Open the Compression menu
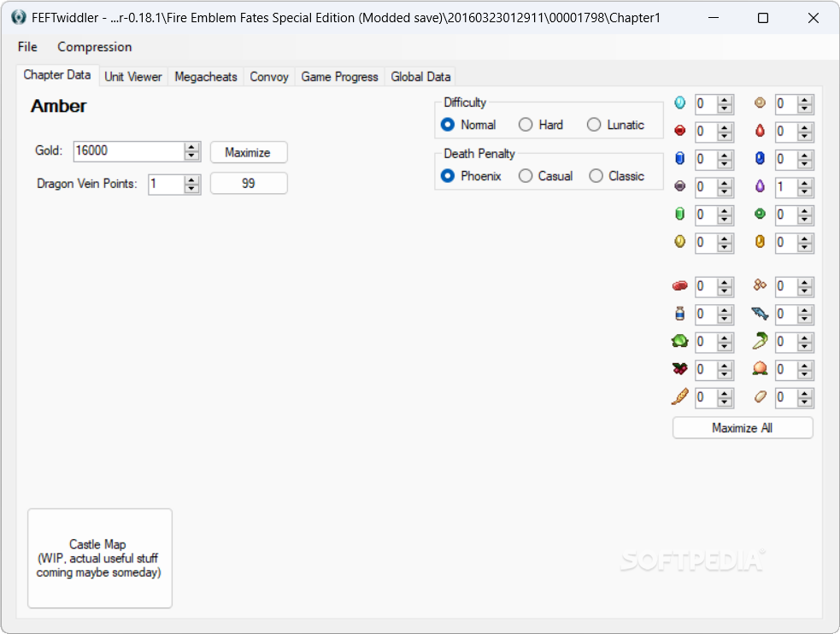The width and height of the screenshot is (840, 634). (x=94, y=47)
